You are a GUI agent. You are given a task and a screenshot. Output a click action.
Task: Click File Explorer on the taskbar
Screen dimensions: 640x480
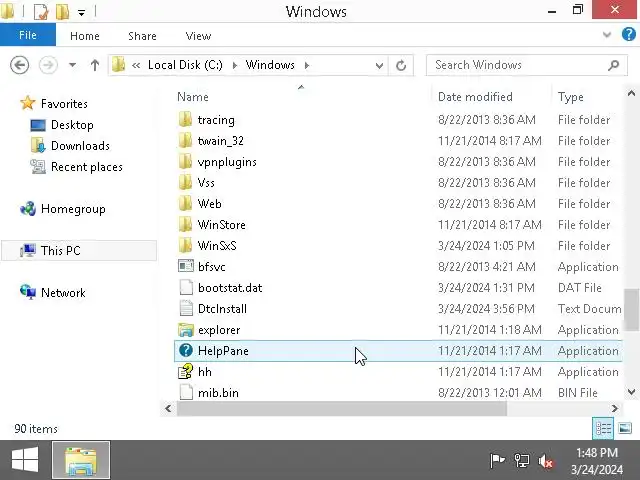(x=81, y=460)
